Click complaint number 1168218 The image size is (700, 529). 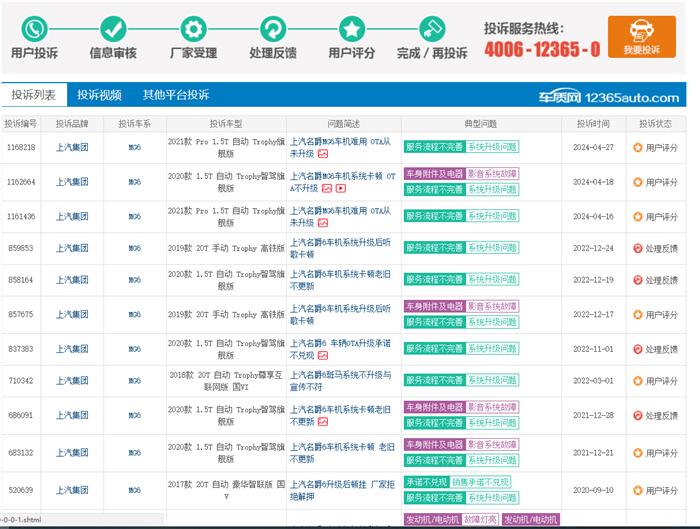click(x=21, y=147)
